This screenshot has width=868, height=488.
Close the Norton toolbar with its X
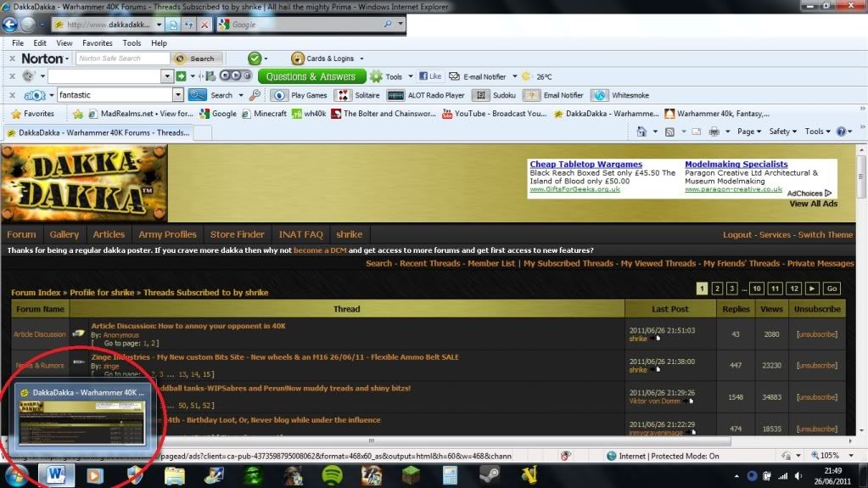click(12, 59)
